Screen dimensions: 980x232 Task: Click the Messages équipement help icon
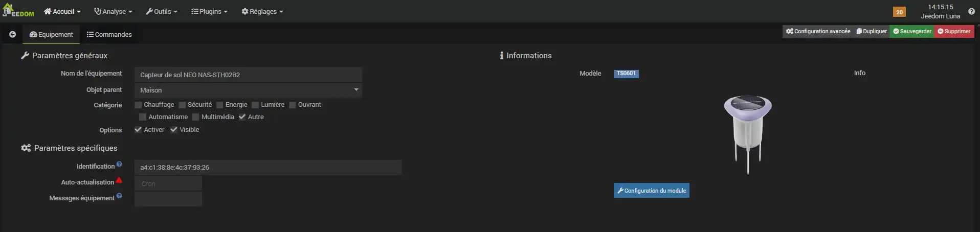pyautogui.click(x=119, y=196)
